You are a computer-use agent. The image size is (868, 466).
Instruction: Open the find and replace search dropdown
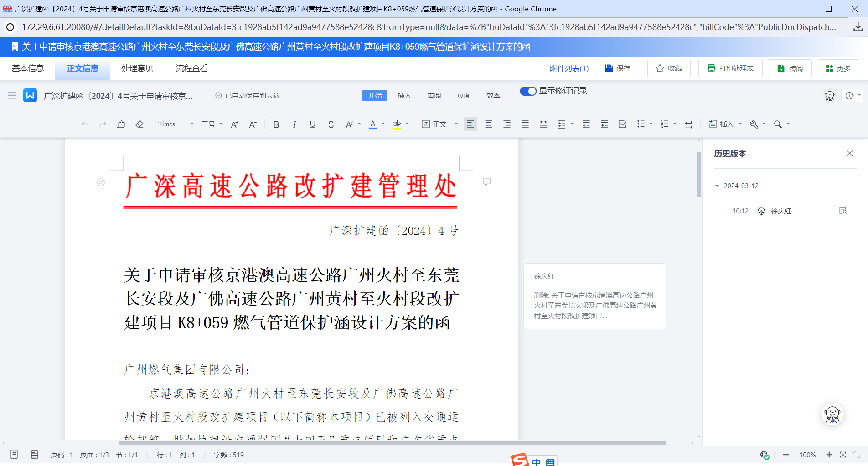pos(781,124)
